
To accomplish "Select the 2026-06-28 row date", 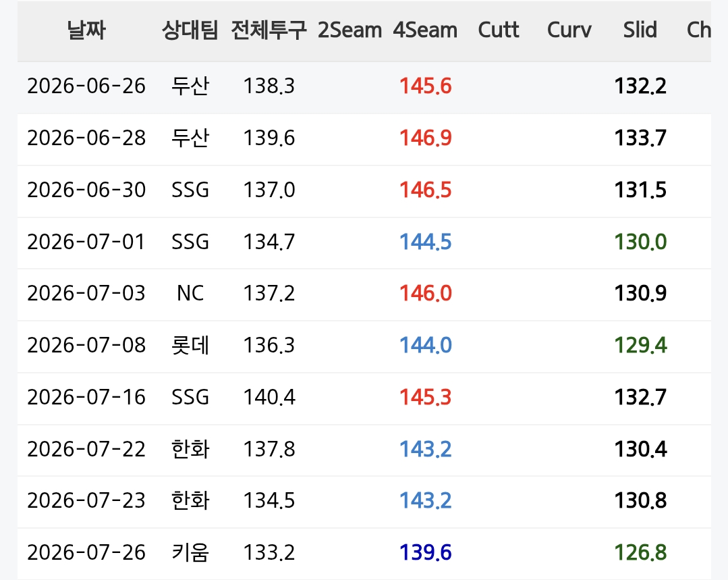I will point(86,138).
